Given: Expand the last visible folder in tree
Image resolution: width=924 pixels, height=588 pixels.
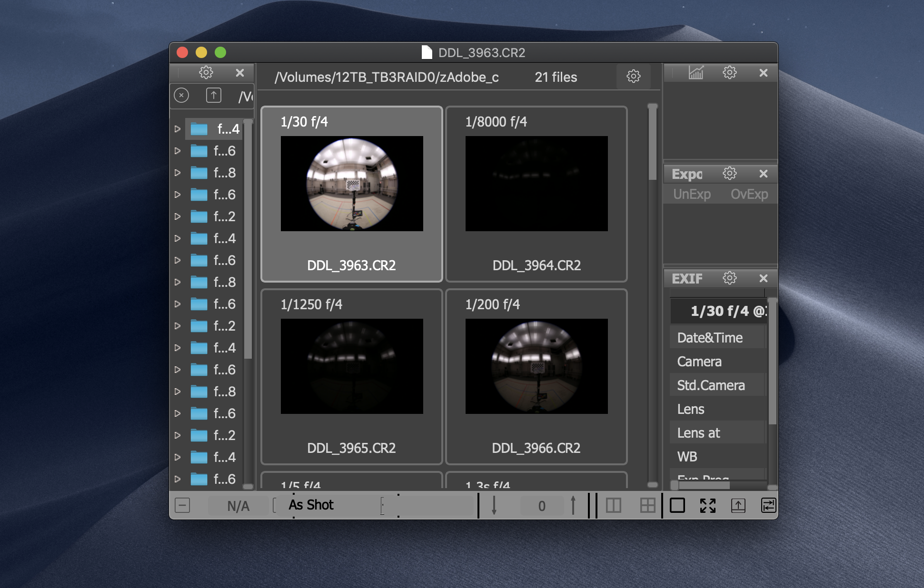Looking at the screenshot, I should [178, 479].
